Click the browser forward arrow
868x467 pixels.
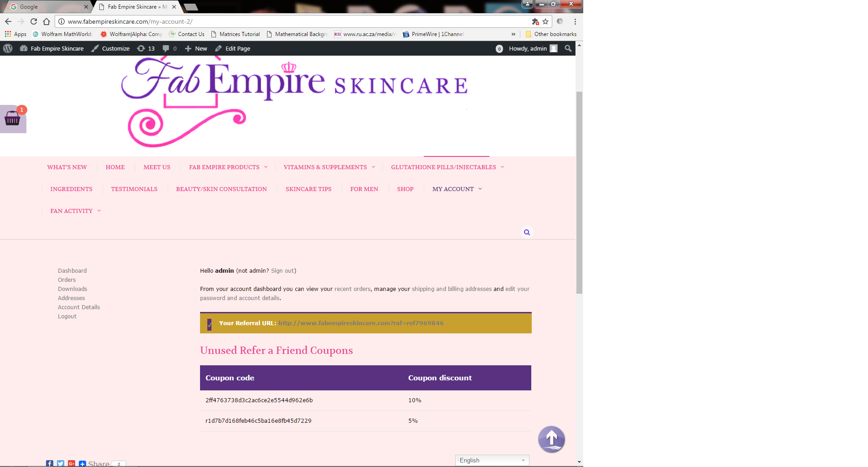click(21, 21)
